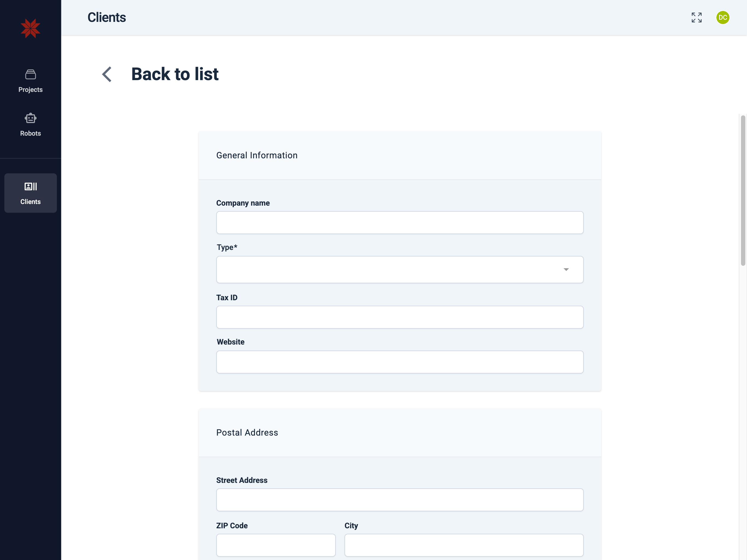747x560 pixels.
Task: Select the Clients contact-card icon
Action: [30, 186]
